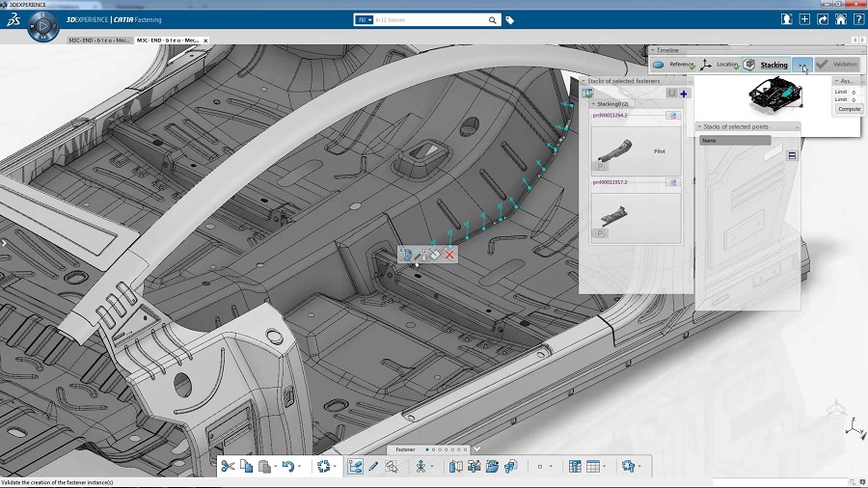The width and height of the screenshot is (868, 488).
Task: Toggle the U button in stacks panel
Action: point(671,94)
